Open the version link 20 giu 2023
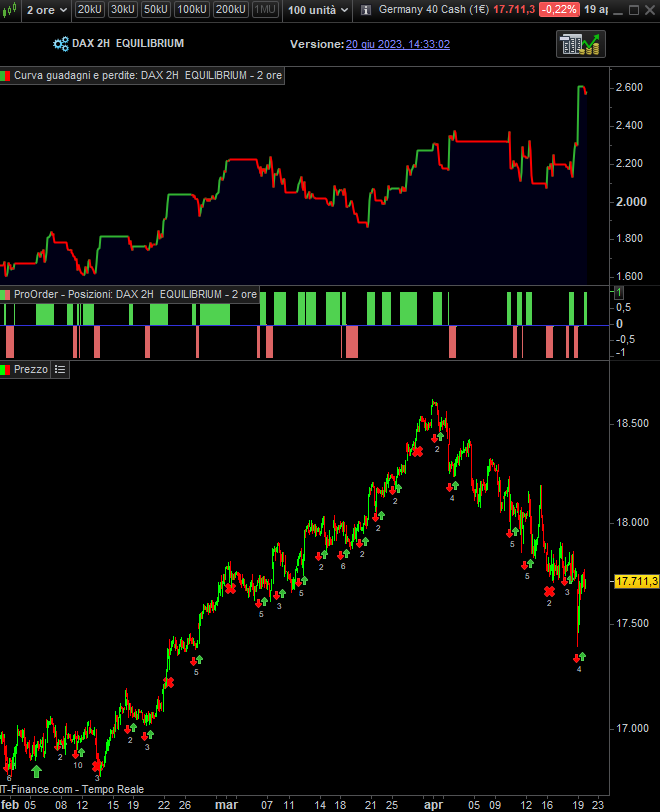 tap(398, 44)
